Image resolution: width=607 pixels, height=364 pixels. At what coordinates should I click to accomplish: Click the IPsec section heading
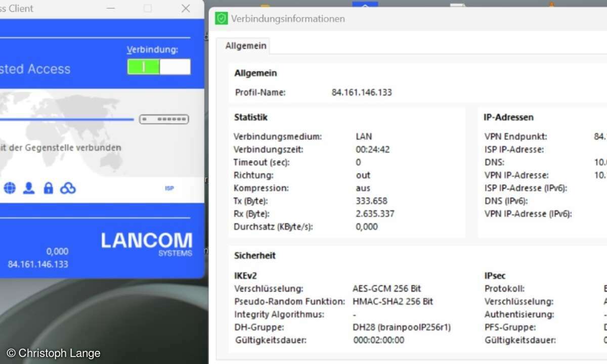pyautogui.click(x=495, y=276)
